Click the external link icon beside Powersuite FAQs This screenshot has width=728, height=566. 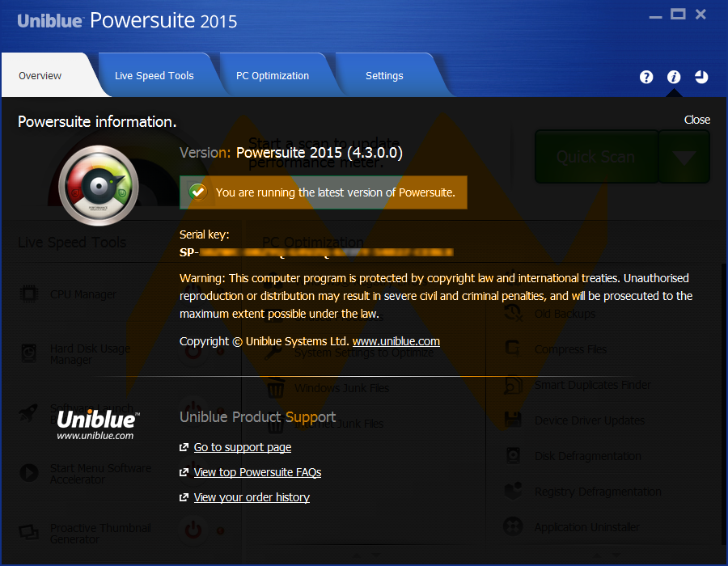pyautogui.click(x=184, y=472)
